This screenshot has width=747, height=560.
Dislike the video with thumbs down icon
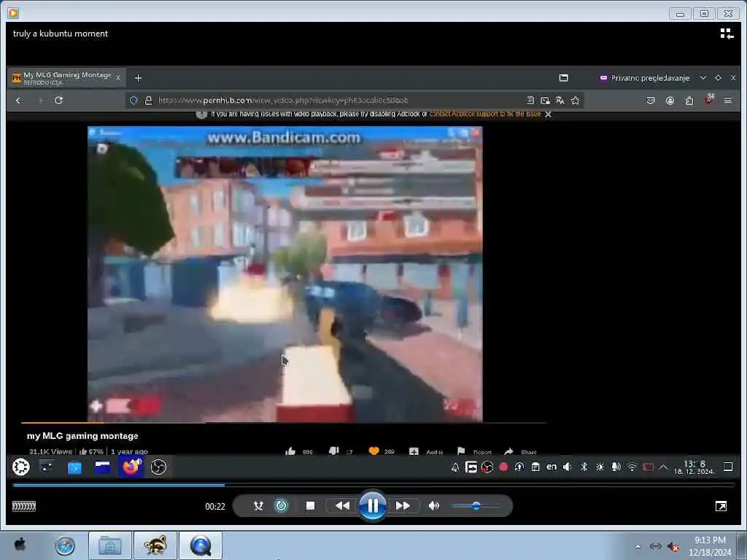[334, 451]
